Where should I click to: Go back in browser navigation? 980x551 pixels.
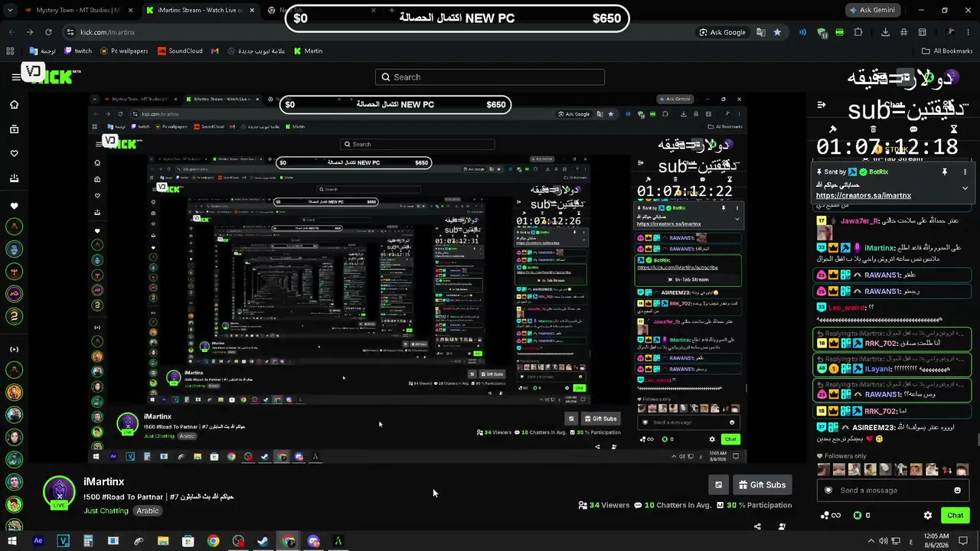tap(11, 32)
